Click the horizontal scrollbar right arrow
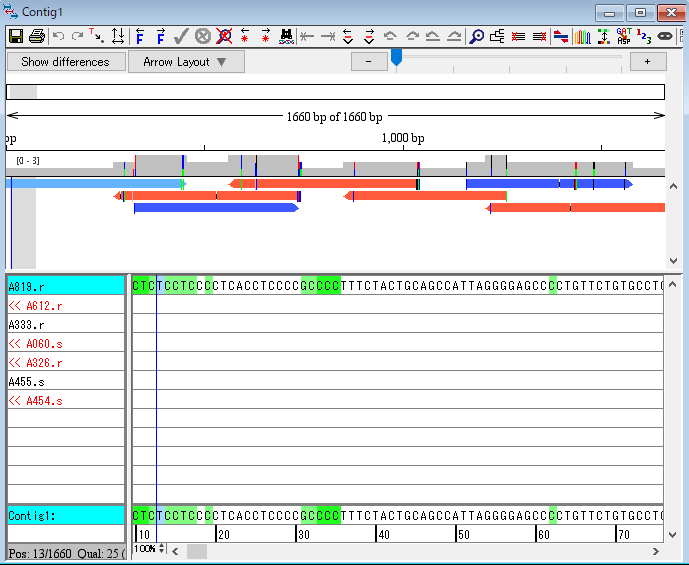Viewport: 689px width, 565px height. [656, 551]
